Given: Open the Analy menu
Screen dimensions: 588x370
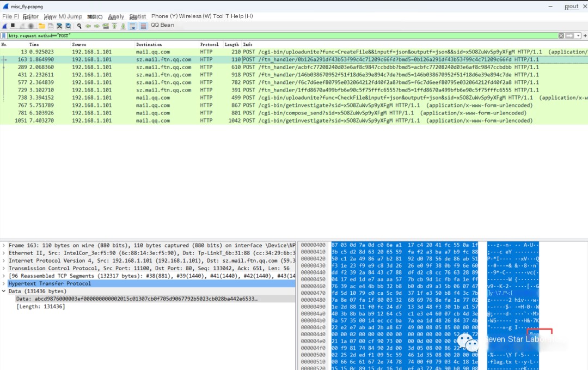Looking at the screenshot, I should [x=116, y=16].
